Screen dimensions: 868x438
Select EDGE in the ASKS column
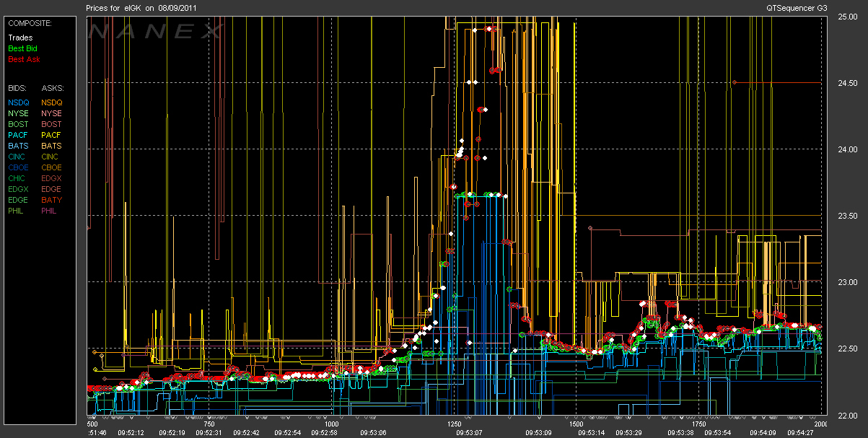(x=53, y=189)
